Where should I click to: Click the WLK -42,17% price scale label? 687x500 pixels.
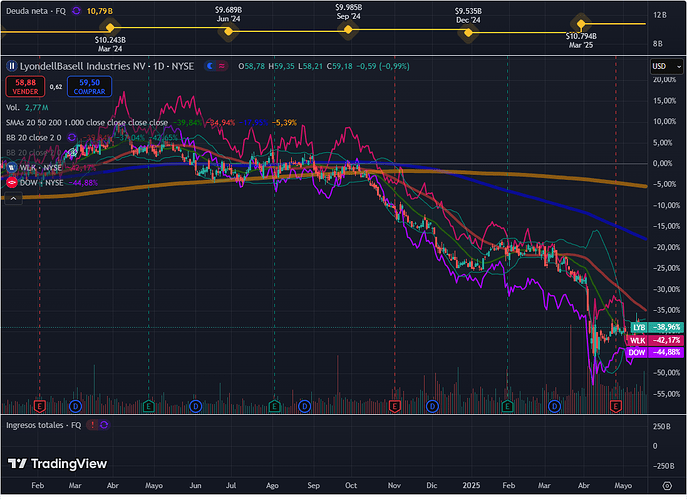tap(655, 340)
